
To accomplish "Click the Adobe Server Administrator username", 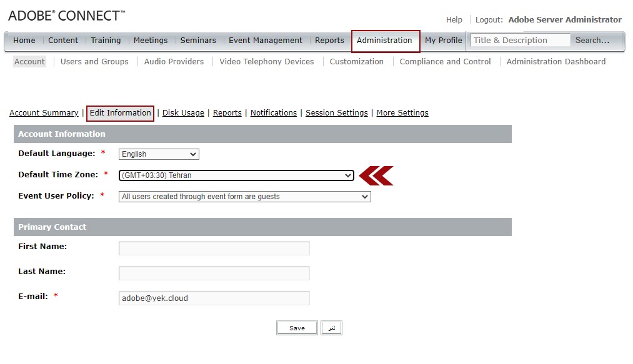I will point(565,20).
